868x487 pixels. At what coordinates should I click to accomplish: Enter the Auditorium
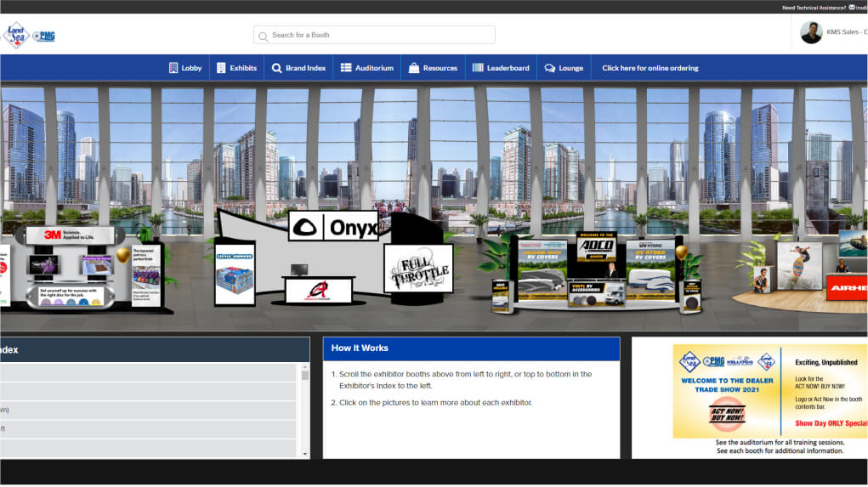click(366, 68)
